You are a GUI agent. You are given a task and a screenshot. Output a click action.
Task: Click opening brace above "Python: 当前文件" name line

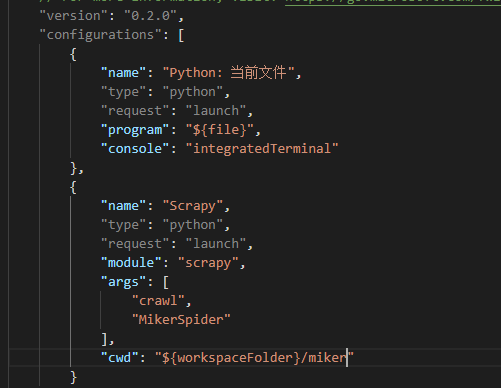click(73, 54)
